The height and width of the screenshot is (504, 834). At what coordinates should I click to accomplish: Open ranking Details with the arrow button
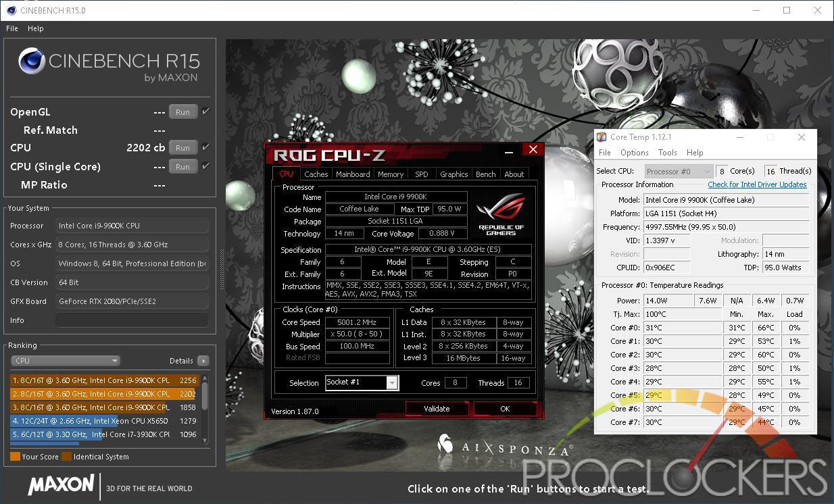coord(203,361)
